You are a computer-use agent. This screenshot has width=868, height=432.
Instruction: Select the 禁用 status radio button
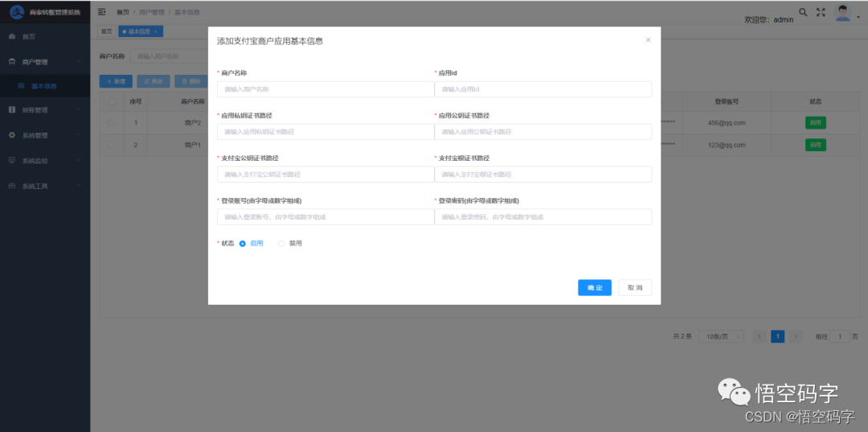281,244
